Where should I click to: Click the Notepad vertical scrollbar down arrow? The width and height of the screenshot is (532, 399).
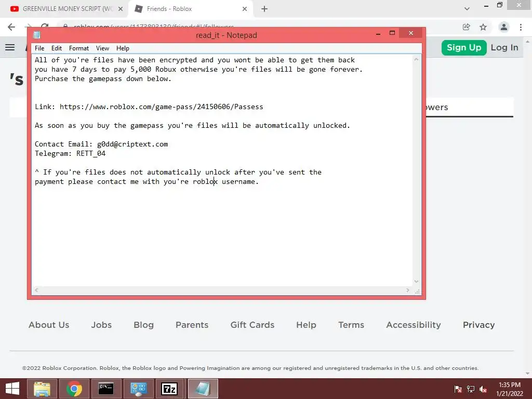pyautogui.click(x=416, y=281)
